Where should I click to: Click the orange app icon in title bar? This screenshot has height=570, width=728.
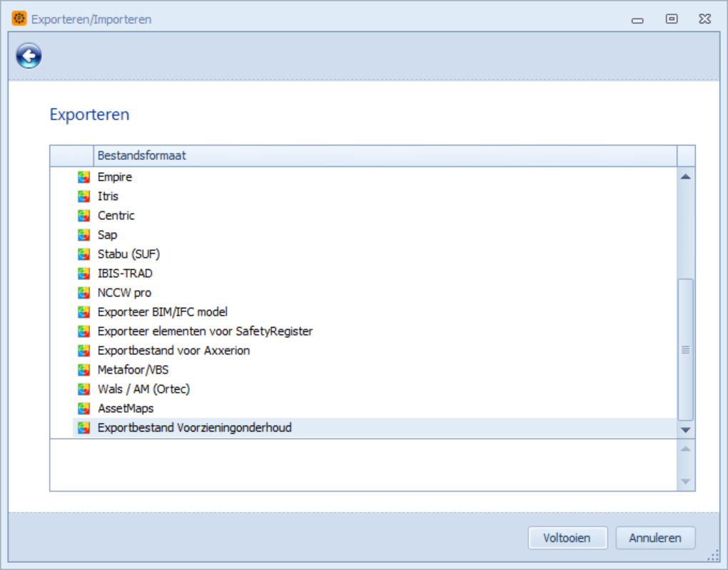tap(19, 19)
